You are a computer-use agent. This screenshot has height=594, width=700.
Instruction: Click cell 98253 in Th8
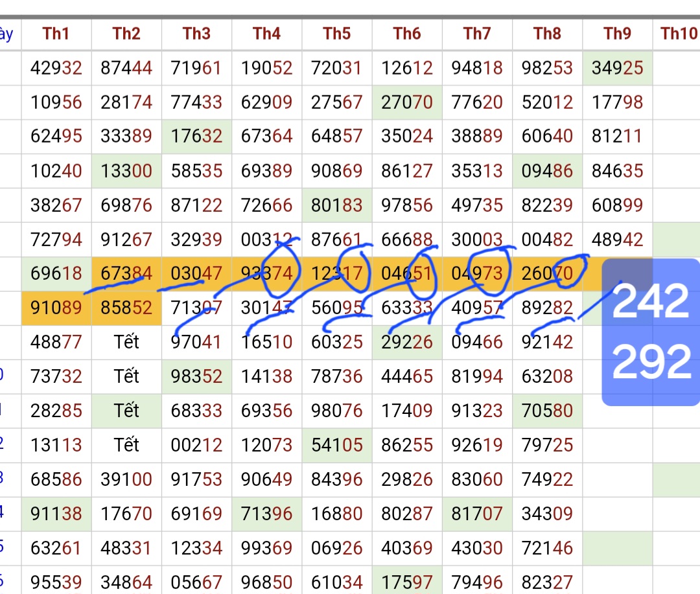click(x=547, y=68)
